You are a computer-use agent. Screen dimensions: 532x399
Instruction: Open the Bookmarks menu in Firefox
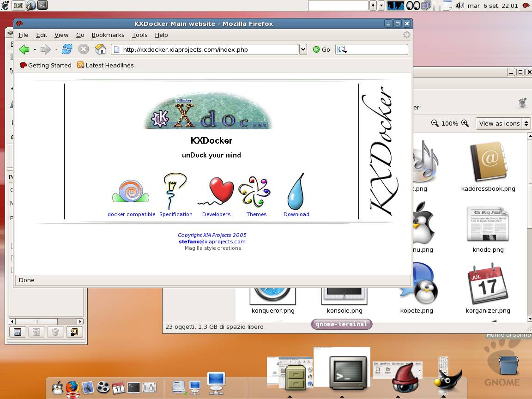(108, 35)
